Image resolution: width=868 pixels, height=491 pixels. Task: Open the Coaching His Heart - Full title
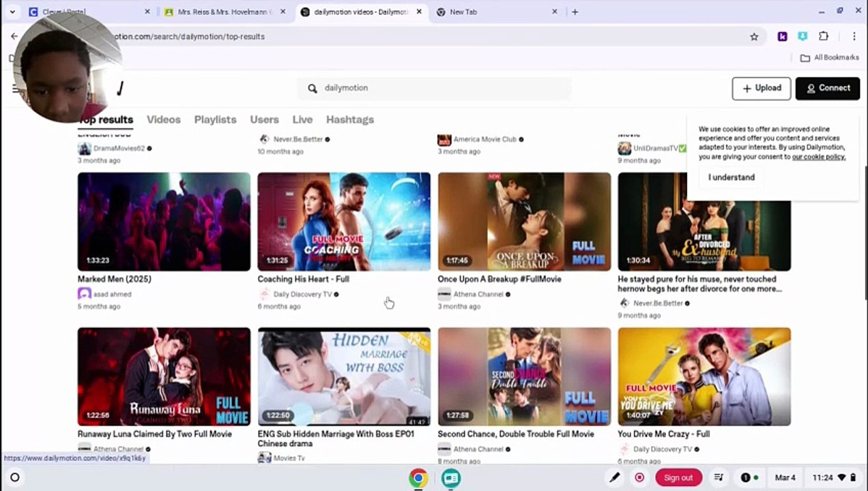304,279
